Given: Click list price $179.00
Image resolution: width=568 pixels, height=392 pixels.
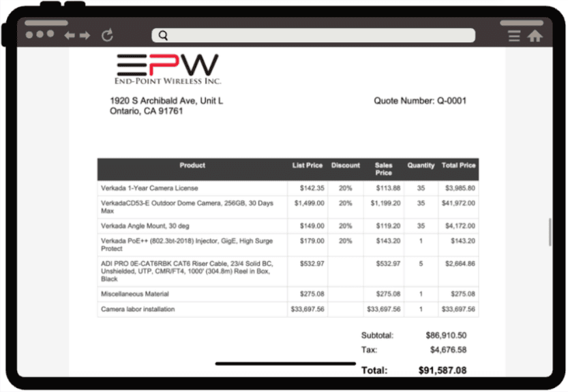Looking at the screenshot, I should [x=312, y=241].
